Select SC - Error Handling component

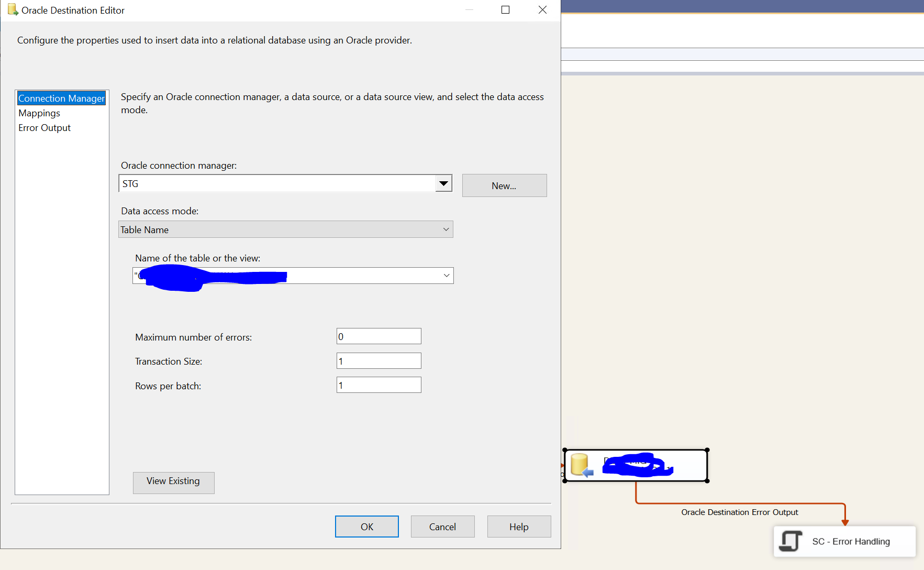(x=844, y=541)
